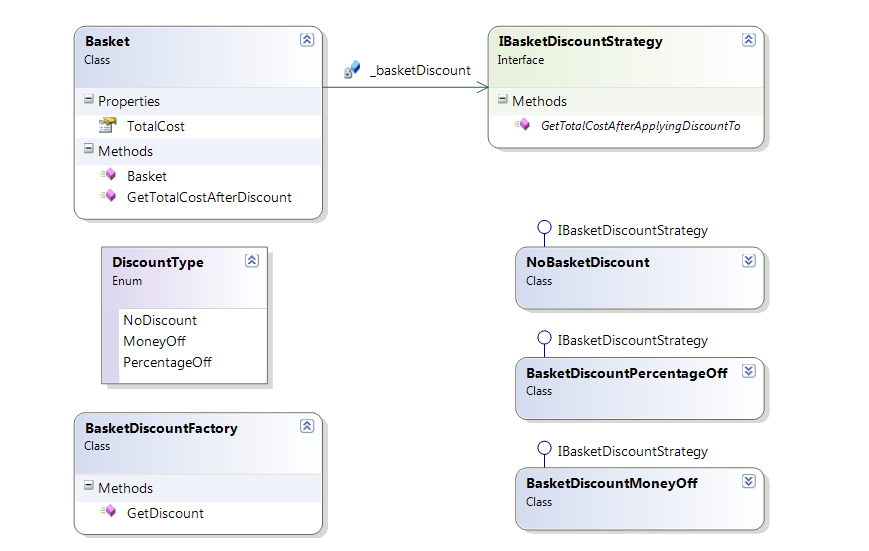Screen dimensions: 869x551
Task: Expand the NoBasketDiscount class details
Action: coord(748,261)
